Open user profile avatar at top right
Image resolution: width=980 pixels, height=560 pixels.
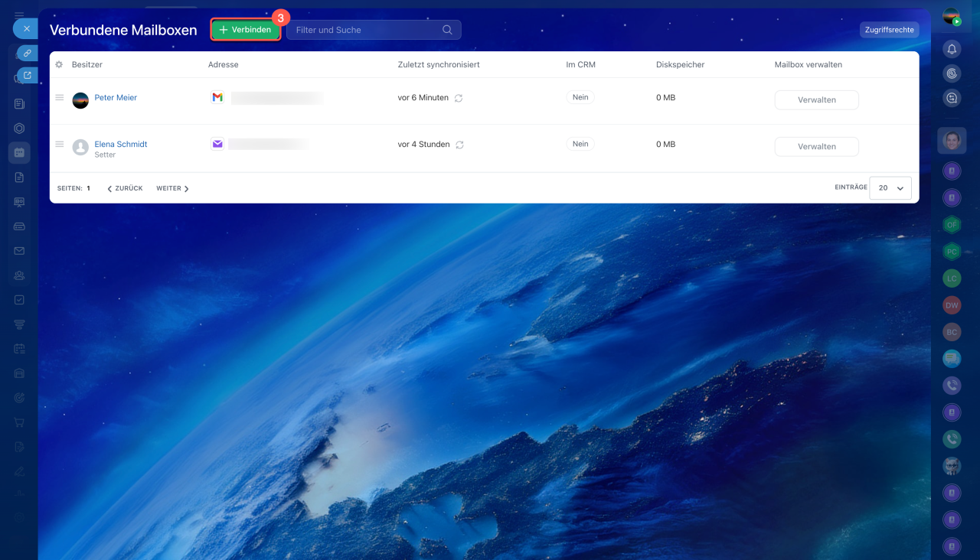point(952,17)
